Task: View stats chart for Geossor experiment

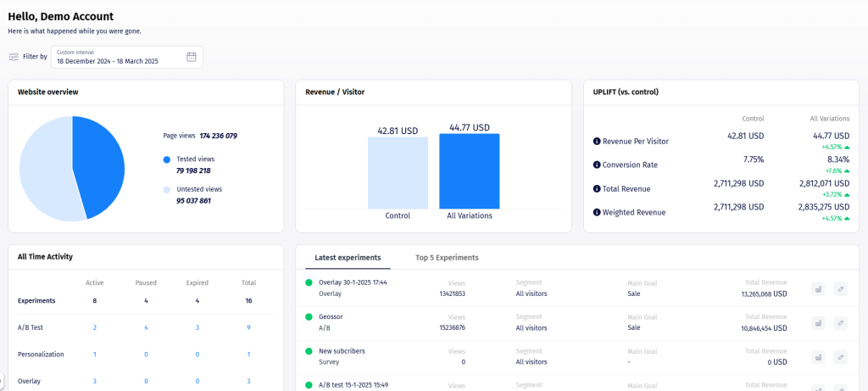Action: coord(817,322)
